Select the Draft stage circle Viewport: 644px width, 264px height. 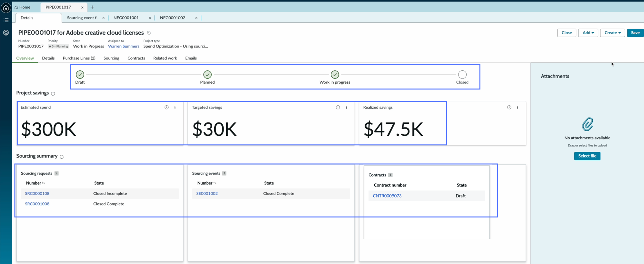(x=80, y=75)
